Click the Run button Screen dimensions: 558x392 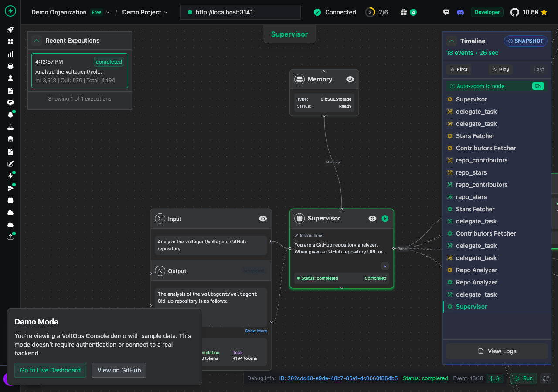(524, 378)
